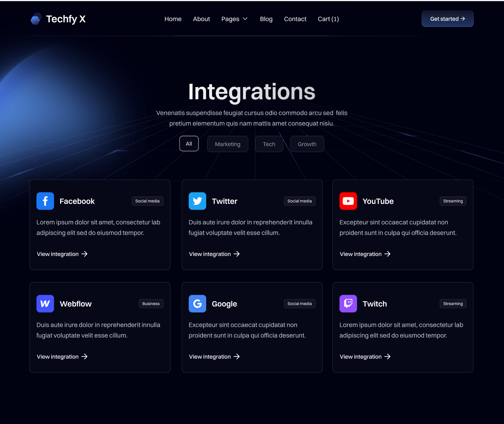The height and width of the screenshot is (424, 504).
Task: Click the arrow beside Twitch's View integration
Action: (387, 357)
